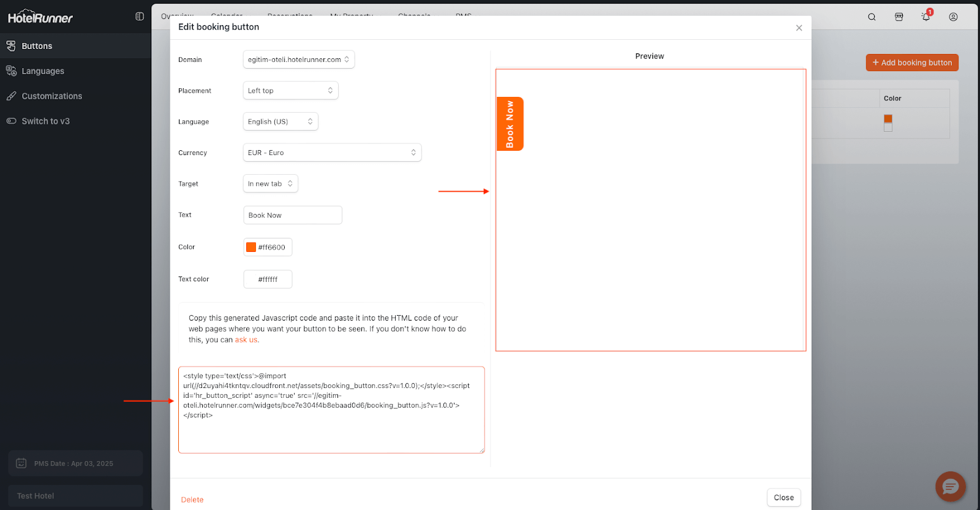
Task: Expand the Currency selector
Action: pos(332,153)
